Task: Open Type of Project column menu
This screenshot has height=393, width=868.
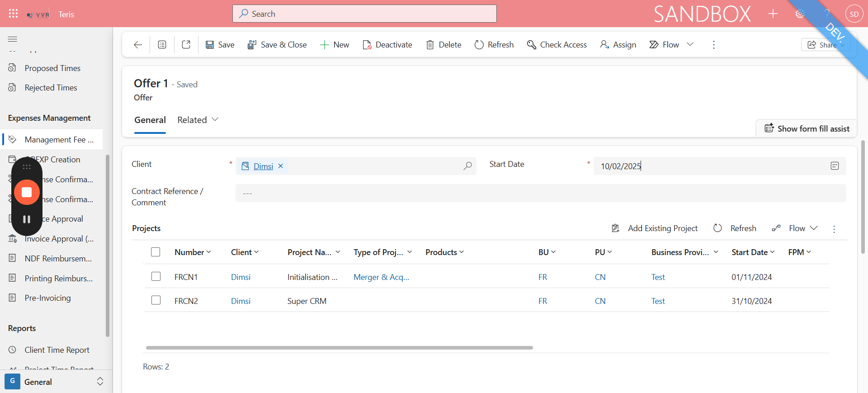Action: 383,252
